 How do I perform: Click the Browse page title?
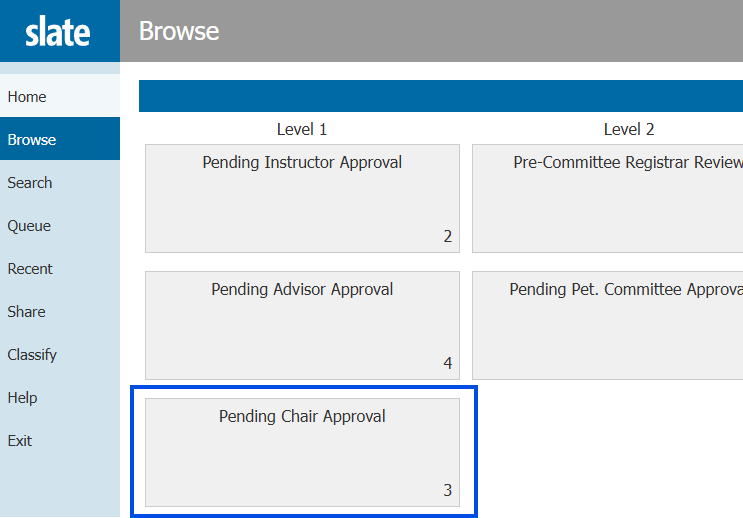[x=179, y=31]
